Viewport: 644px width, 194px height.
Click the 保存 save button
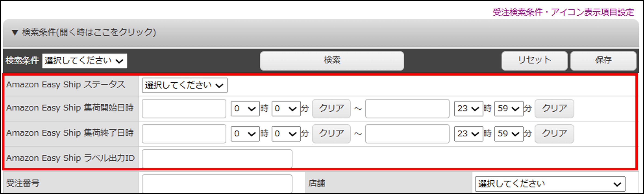pos(603,60)
